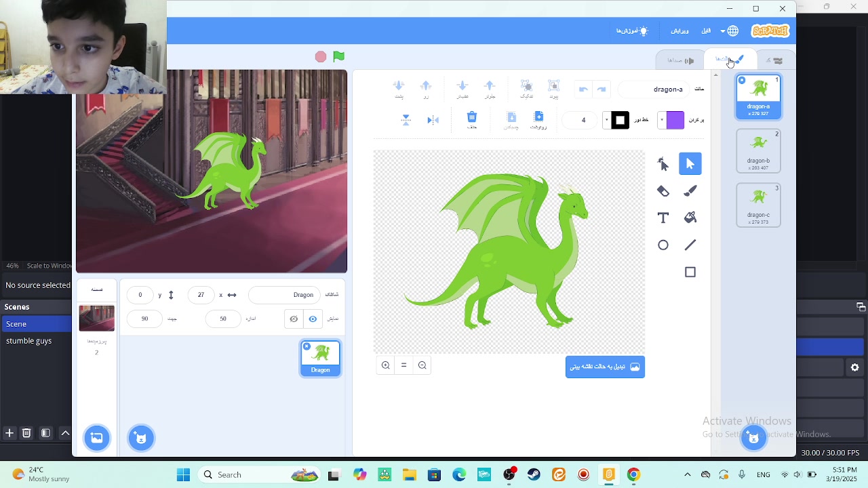This screenshot has width=868, height=488.
Task: Select the Rectangle tool
Action: (690, 272)
